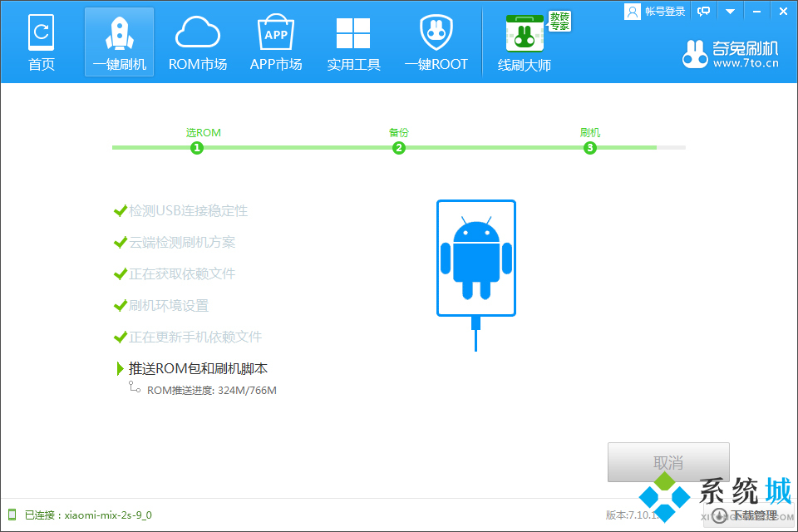
Task: Click the checkmark beside 正在更新手机依赖文件
Action: 120,337
